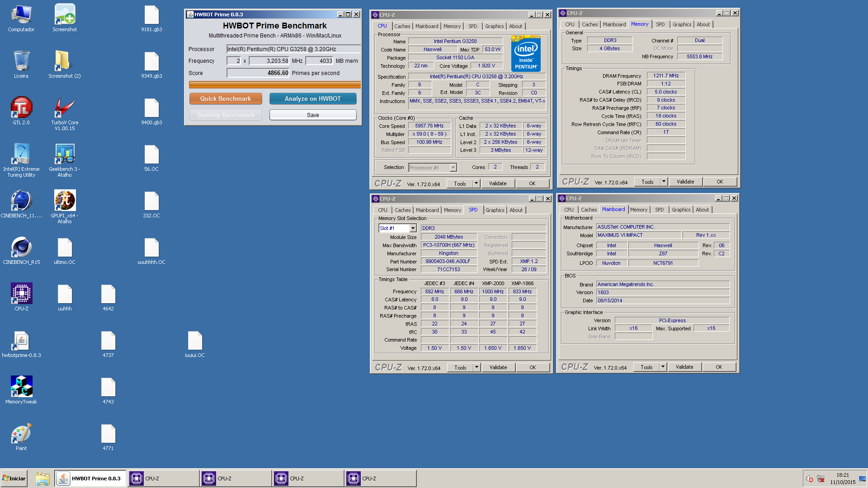
Task: Select the hwbotprime-0.8.3 desktop icon
Action: coord(21,344)
